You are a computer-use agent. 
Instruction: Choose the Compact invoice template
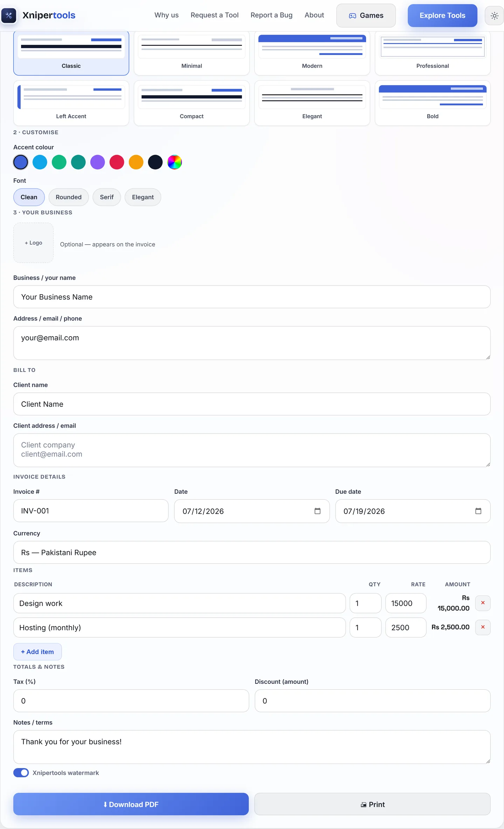191,103
